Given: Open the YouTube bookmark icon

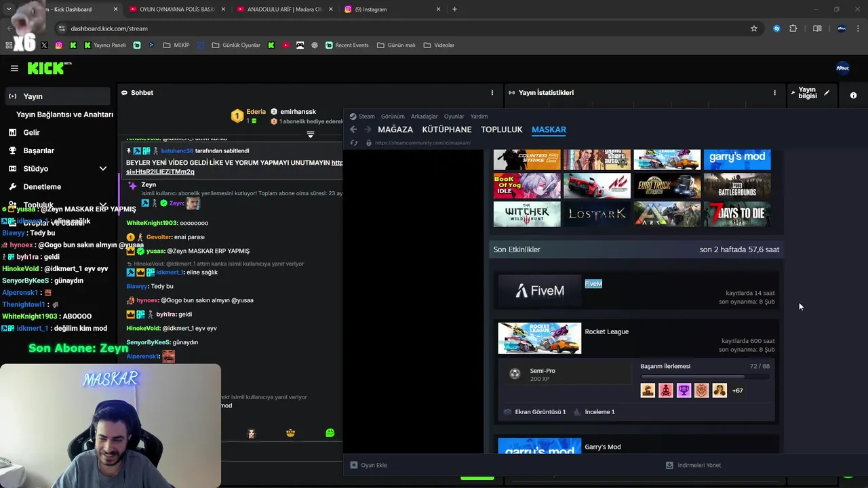Looking at the screenshot, I should [285, 45].
